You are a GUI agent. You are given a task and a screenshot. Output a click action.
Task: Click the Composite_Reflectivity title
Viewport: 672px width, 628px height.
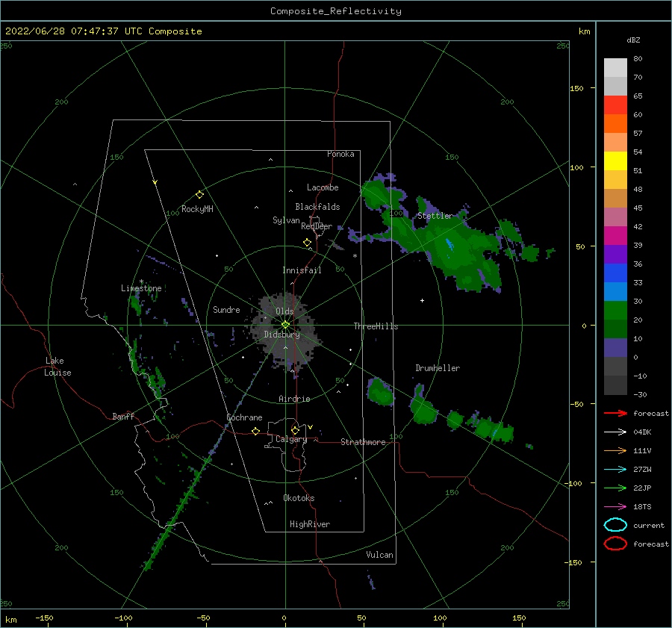(x=335, y=11)
